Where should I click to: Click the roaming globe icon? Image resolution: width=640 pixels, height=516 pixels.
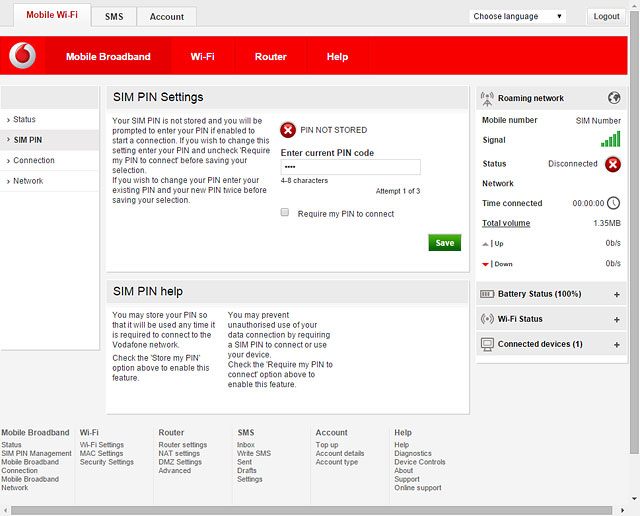click(x=614, y=98)
